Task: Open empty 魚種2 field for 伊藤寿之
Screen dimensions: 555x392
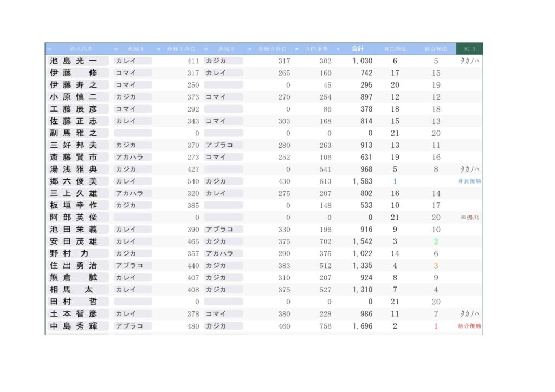Action: (223, 85)
